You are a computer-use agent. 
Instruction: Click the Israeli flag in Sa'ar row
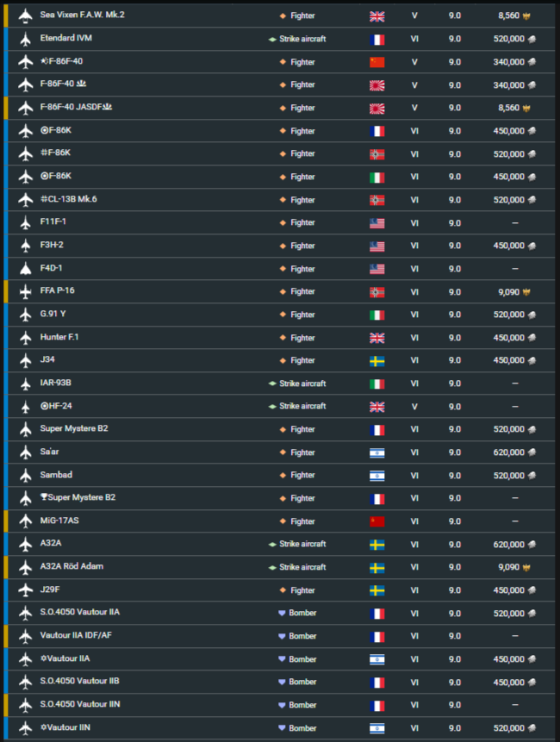click(377, 452)
